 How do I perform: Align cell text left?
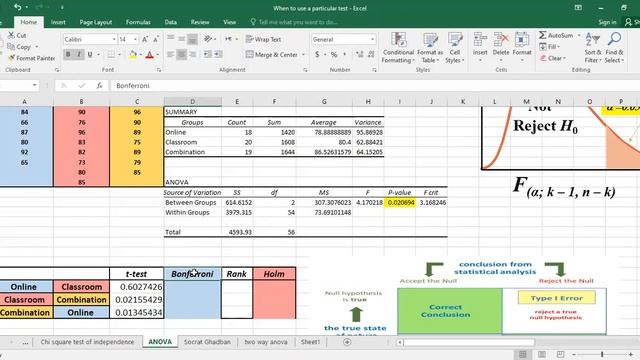coord(171,54)
